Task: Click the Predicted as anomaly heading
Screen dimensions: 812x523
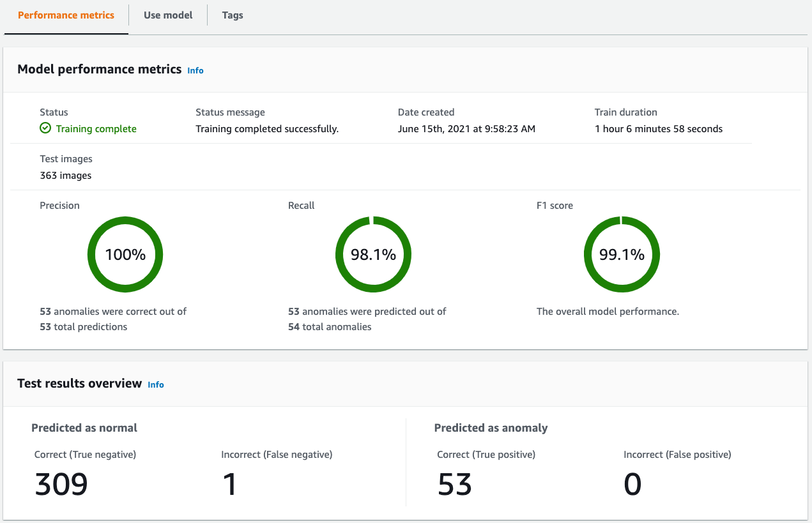Action: [x=491, y=428]
